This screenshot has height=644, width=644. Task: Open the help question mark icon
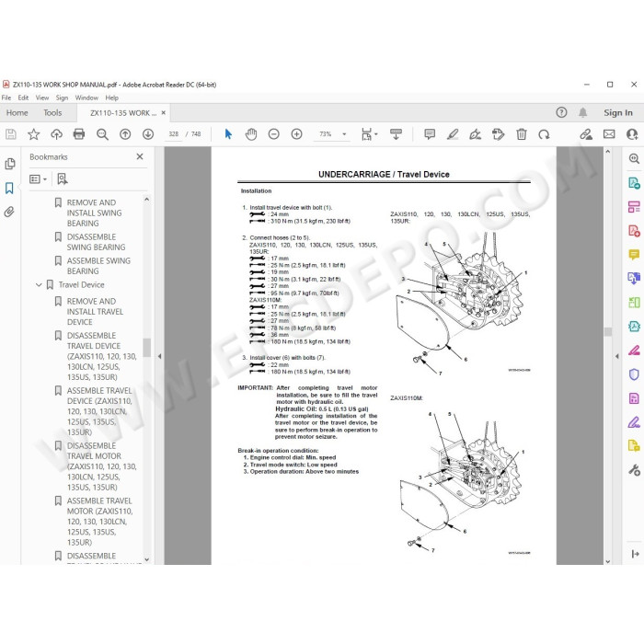(x=561, y=112)
